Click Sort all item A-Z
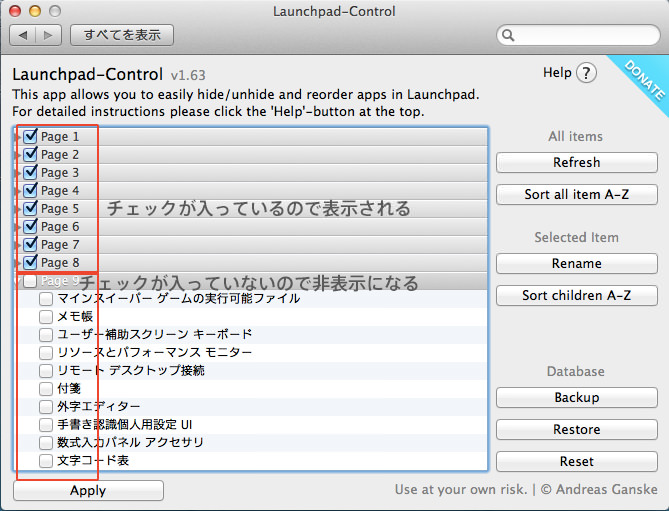This screenshot has width=669, height=511. tap(577, 195)
